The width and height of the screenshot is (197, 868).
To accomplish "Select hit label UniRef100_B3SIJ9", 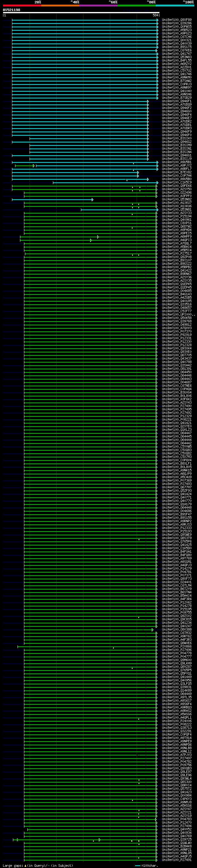I will (x=176, y=159).
